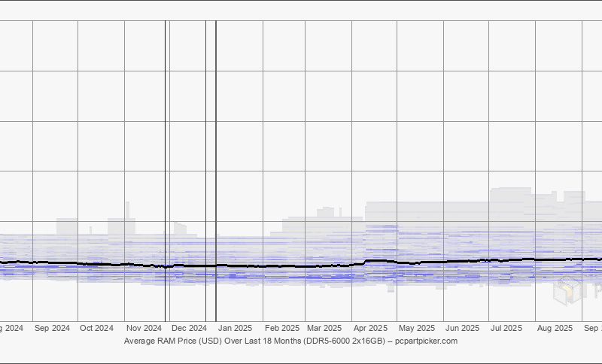Select the Jan 2025 axis label
The image size is (602, 364).
click(235, 328)
